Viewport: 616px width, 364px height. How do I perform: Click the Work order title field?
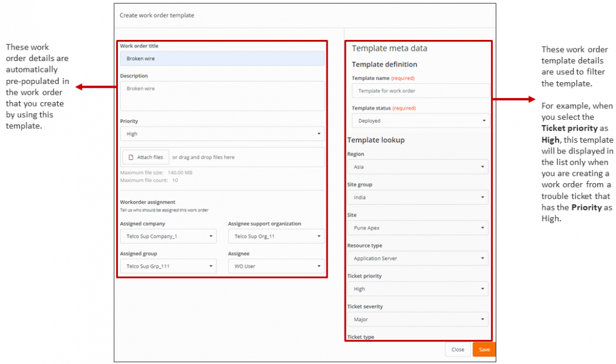[222, 59]
